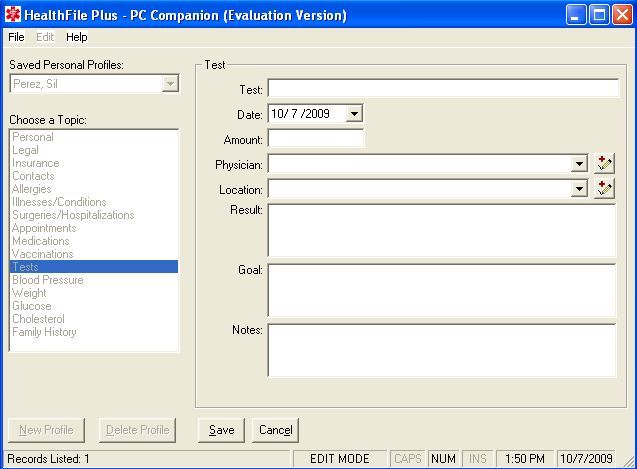
Task: Save the test record
Action: click(x=221, y=430)
